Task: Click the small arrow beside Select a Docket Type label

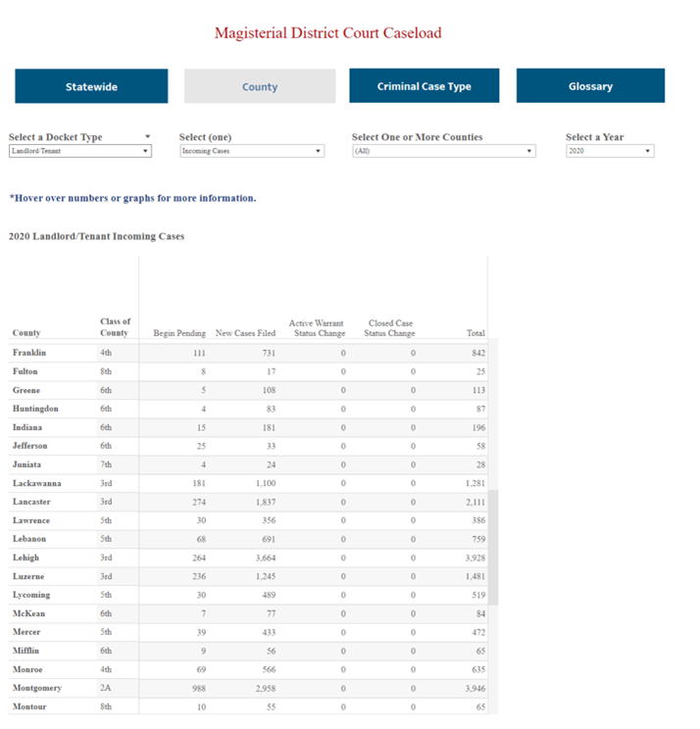Action: click(147, 137)
